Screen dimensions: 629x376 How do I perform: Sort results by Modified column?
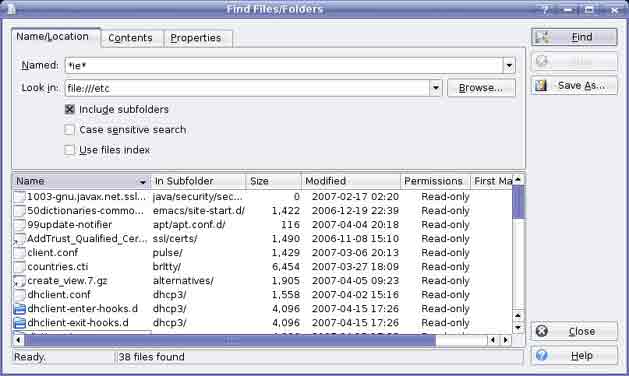pyautogui.click(x=351, y=181)
